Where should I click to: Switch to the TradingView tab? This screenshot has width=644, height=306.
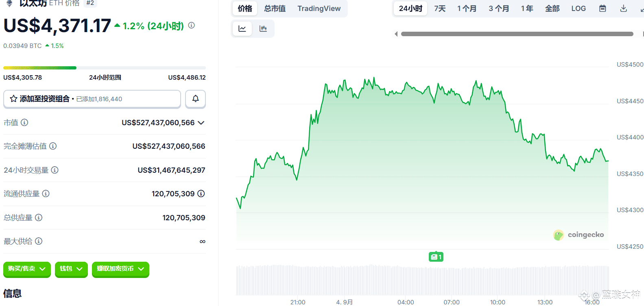pos(319,9)
